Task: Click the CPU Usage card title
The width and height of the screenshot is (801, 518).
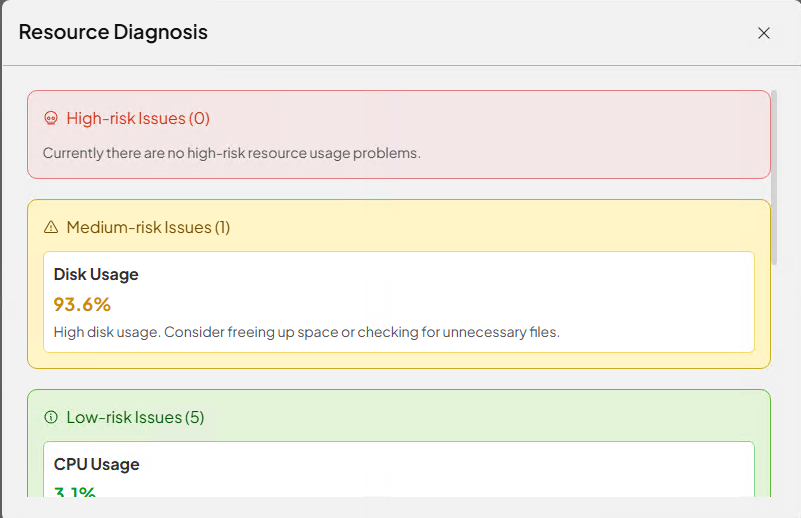Action: (97, 464)
